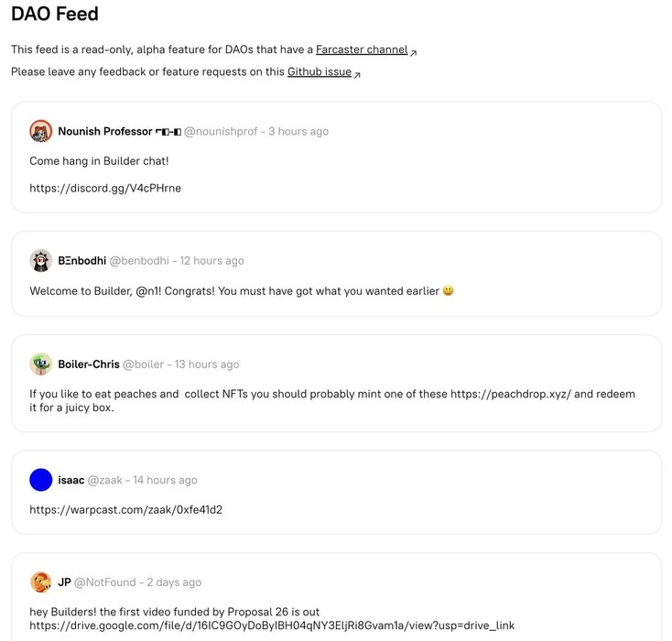Open the warpcast.com/zaak URL

pyautogui.click(x=126, y=510)
